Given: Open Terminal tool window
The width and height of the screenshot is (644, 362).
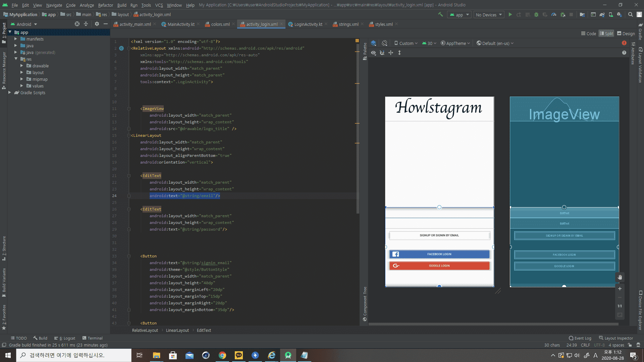Looking at the screenshot, I should point(93,338).
